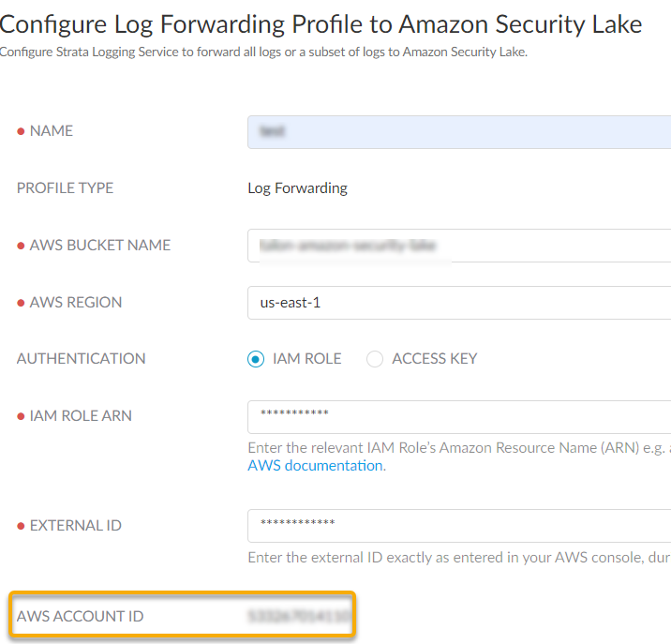This screenshot has height=644, width=671.
Task: Click the red required dot beside NAME
Action: [21, 132]
